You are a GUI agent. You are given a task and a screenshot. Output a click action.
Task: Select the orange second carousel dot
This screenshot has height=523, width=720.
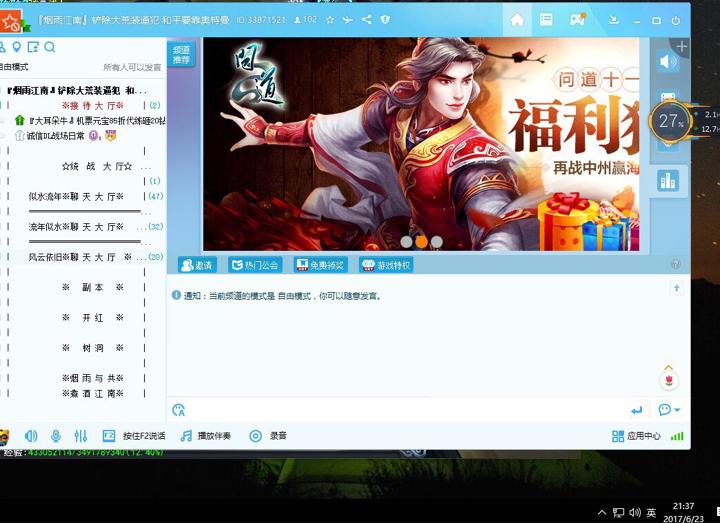click(422, 241)
